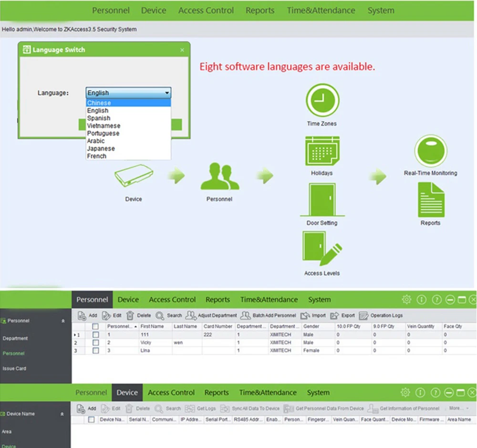Click Search in the Personnel toolbar

pyautogui.click(x=168, y=316)
